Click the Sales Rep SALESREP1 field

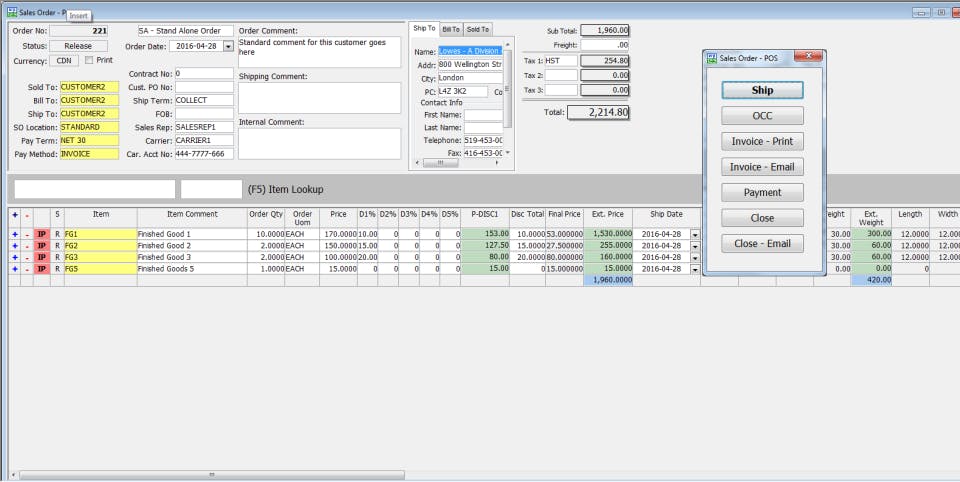click(204, 127)
